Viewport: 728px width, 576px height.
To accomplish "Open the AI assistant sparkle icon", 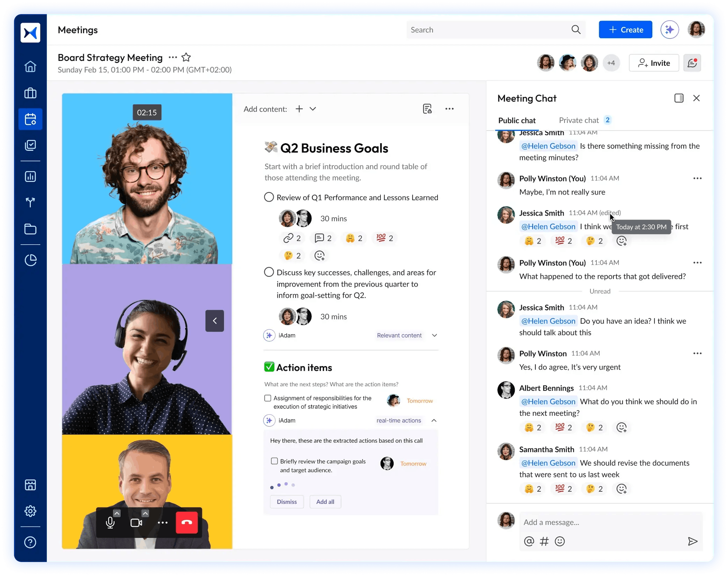I will (669, 30).
